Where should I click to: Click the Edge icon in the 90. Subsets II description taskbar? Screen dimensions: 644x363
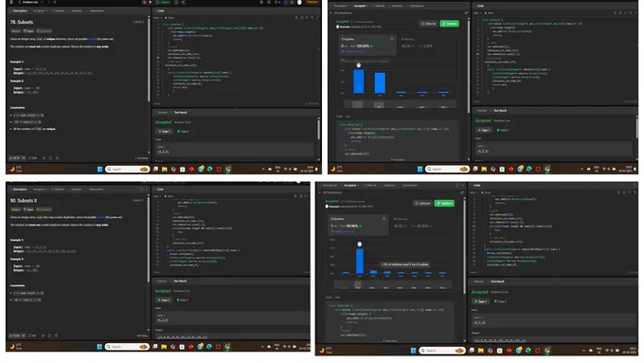209,347
